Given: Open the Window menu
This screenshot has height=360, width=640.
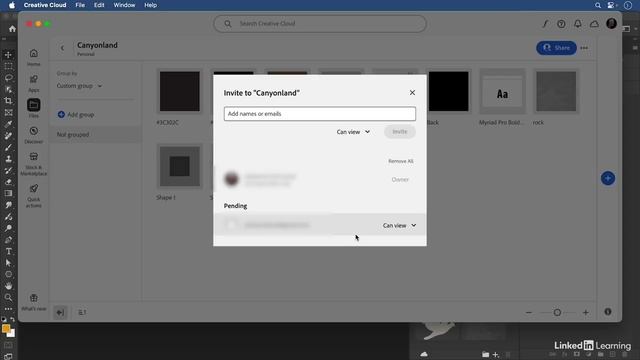Looking at the screenshot, I should click(x=124, y=5).
